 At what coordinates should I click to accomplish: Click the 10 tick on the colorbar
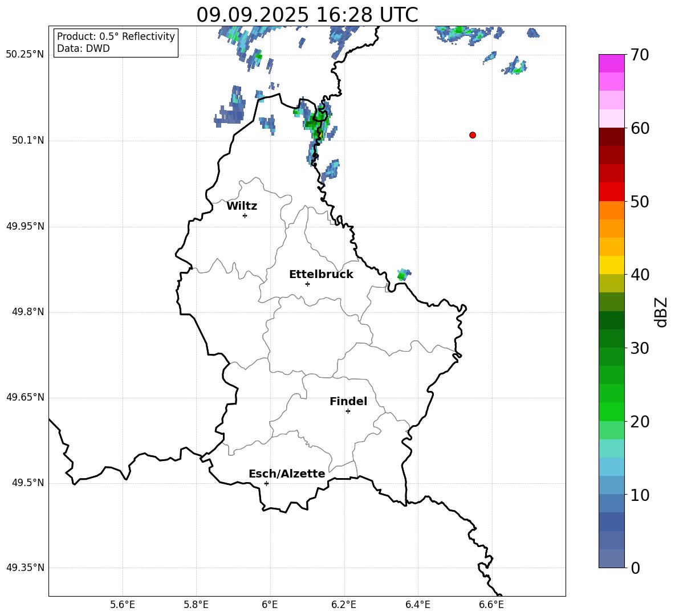(640, 495)
